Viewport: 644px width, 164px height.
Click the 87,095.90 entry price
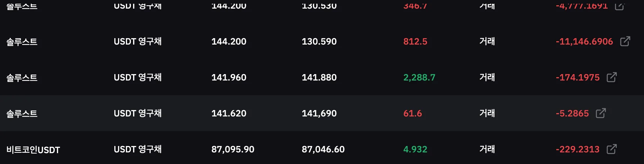point(232,149)
